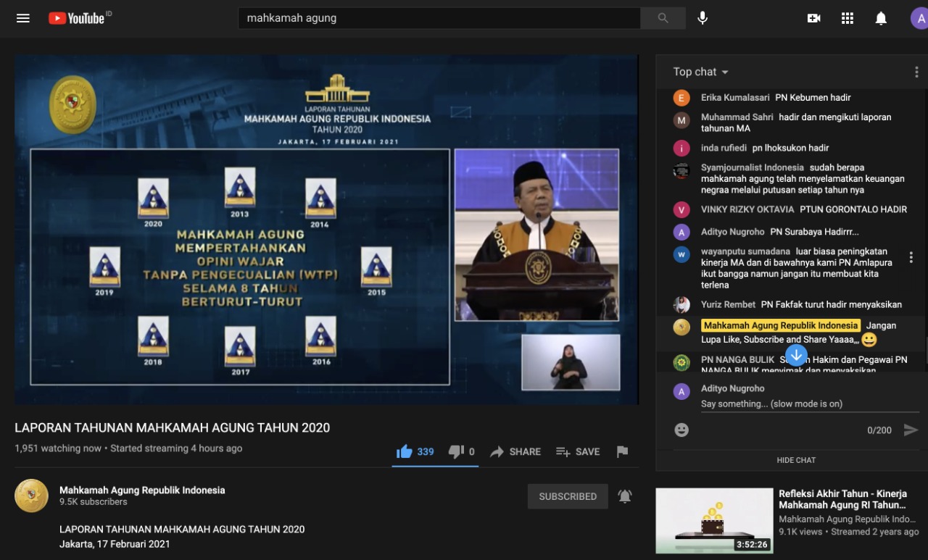This screenshot has width=928, height=560.
Task: Click the SUBSCRIBED button
Action: point(568,496)
